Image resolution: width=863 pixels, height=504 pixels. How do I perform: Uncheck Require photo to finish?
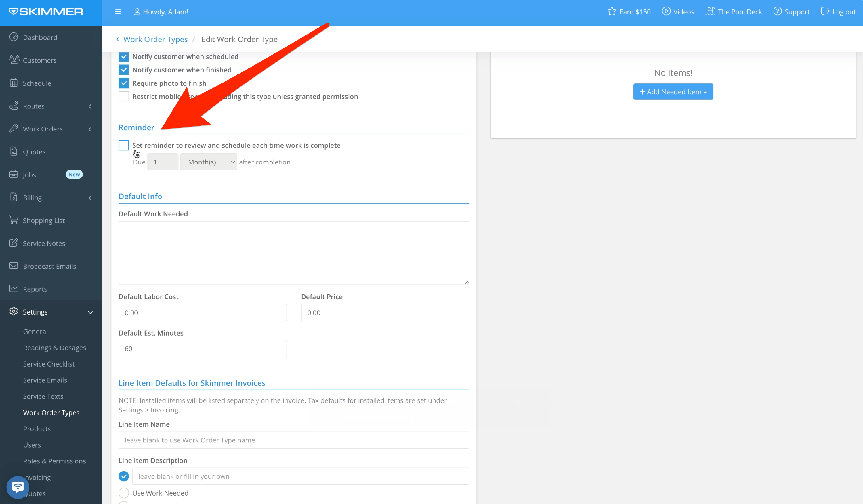[x=124, y=83]
